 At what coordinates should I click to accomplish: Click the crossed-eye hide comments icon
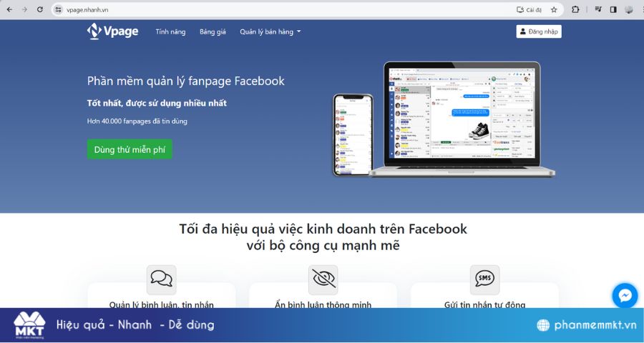click(x=323, y=279)
